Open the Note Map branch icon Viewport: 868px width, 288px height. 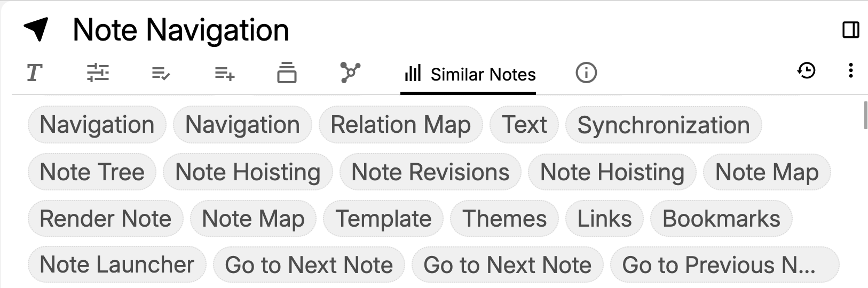click(x=350, y=73)
